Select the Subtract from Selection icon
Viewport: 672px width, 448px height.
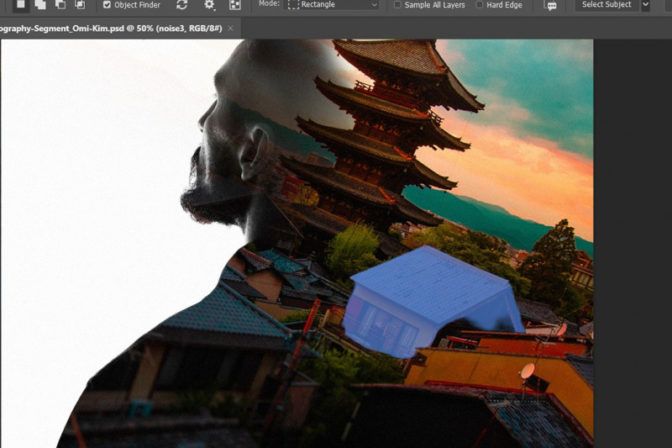(x=60, y=5)
